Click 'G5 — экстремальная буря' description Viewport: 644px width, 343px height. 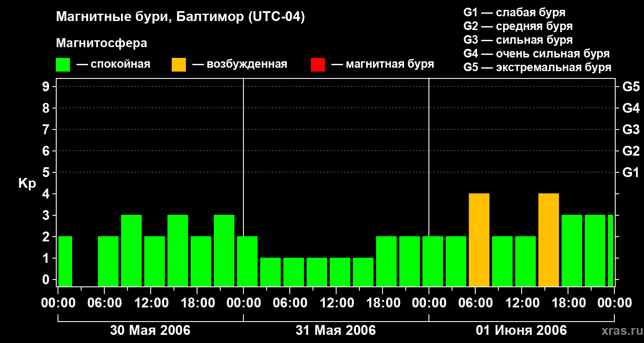538,67
